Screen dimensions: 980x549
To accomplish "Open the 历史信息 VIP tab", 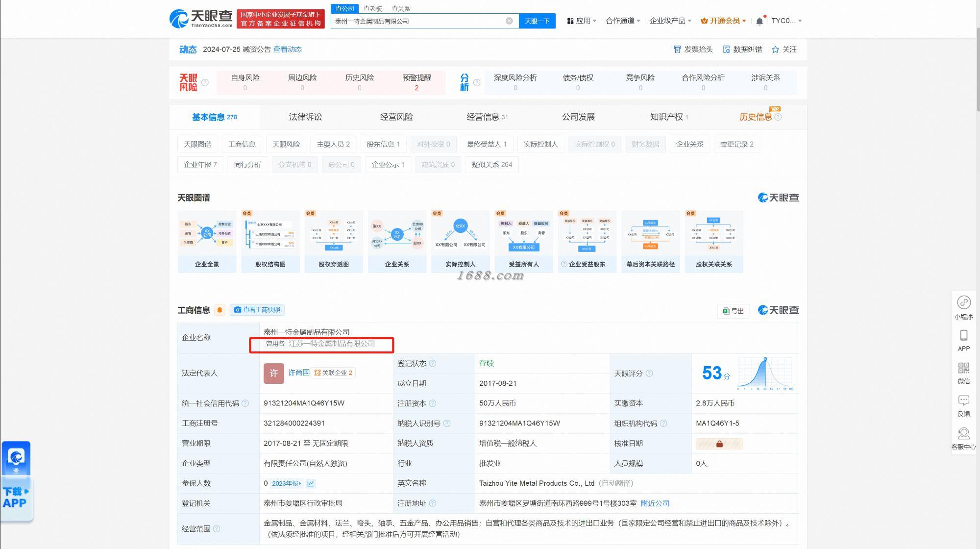I will pos(756,117).
